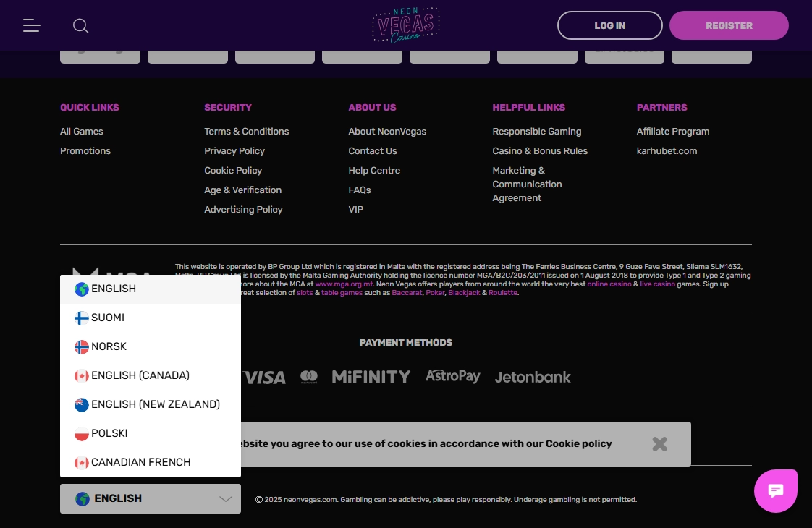Open the Help Centre link

click(374, 171)
